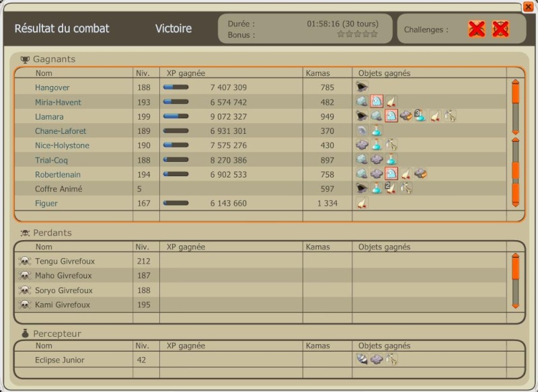Click Llamara's tagged ore loot icon

click(406, 116)
